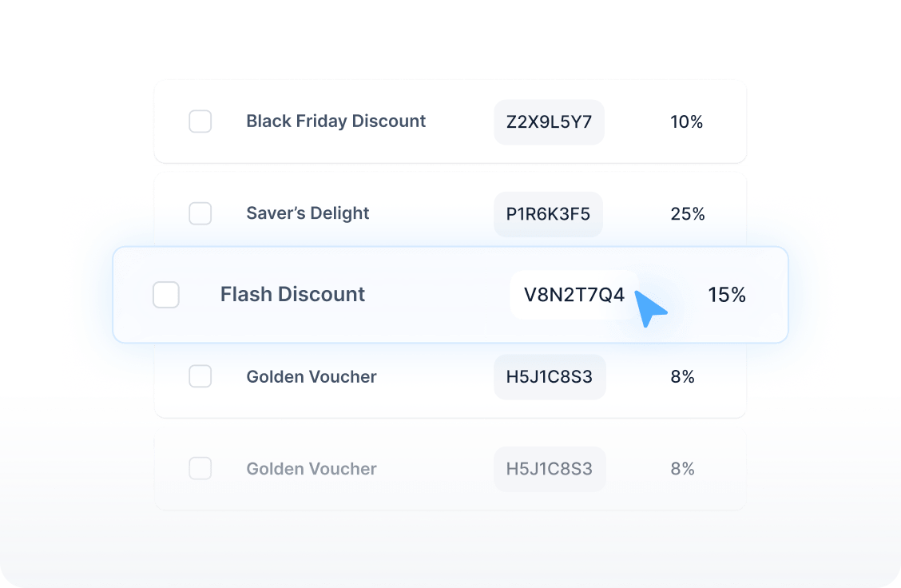Click the non-faded 8% discount value

click(682, 376)
